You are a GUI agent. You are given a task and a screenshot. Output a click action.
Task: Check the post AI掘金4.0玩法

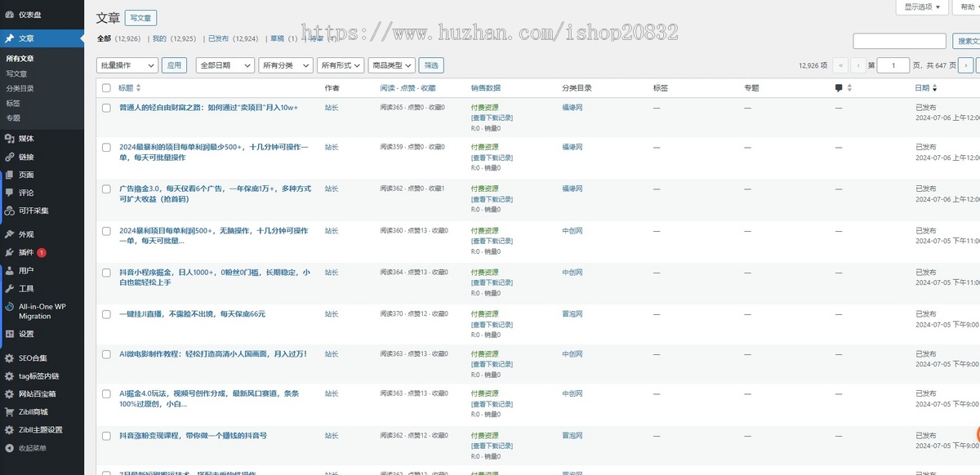click(106, 394)
